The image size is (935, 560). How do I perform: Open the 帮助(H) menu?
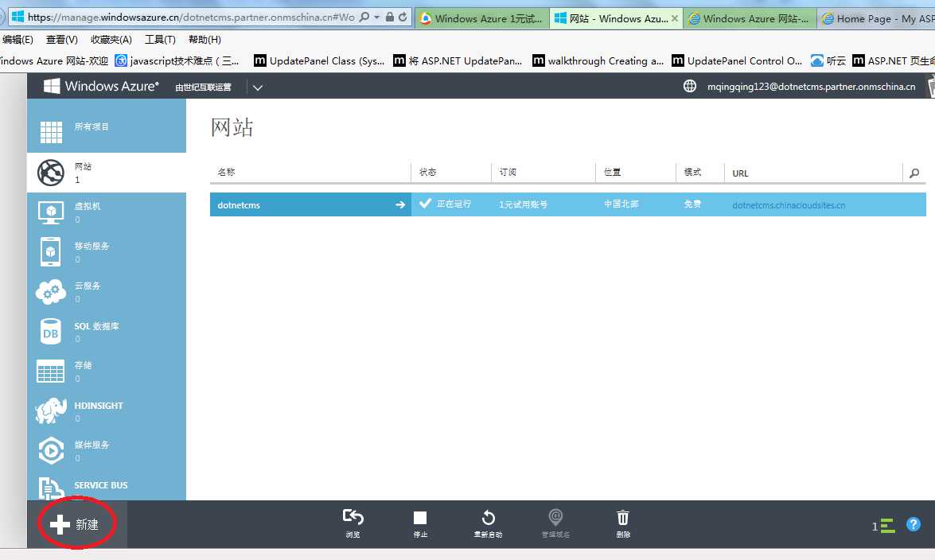coord(205,39)
